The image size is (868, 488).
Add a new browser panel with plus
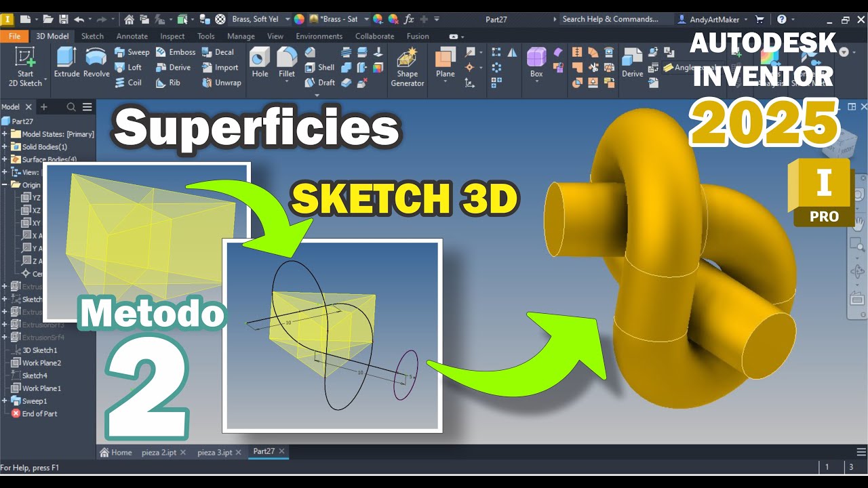pos(44,107)
